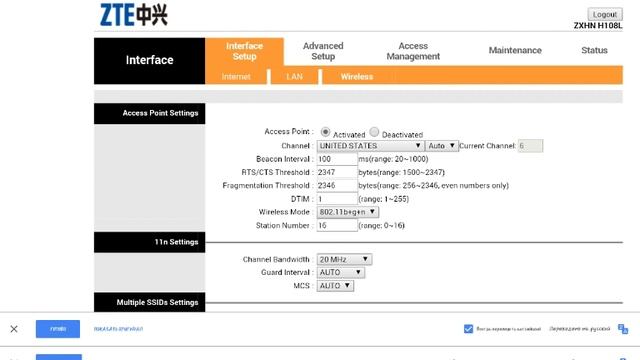Click the '(range: 1~255)' hint text
This screenshot has height=360, width=640.
pos(384,199)
